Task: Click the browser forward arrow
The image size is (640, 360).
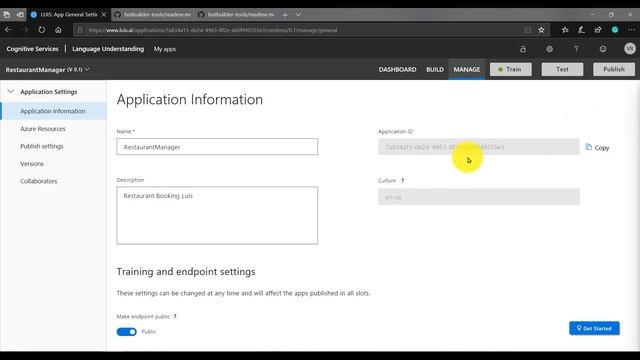Action: pyautogui.click(x=25, y=30)
